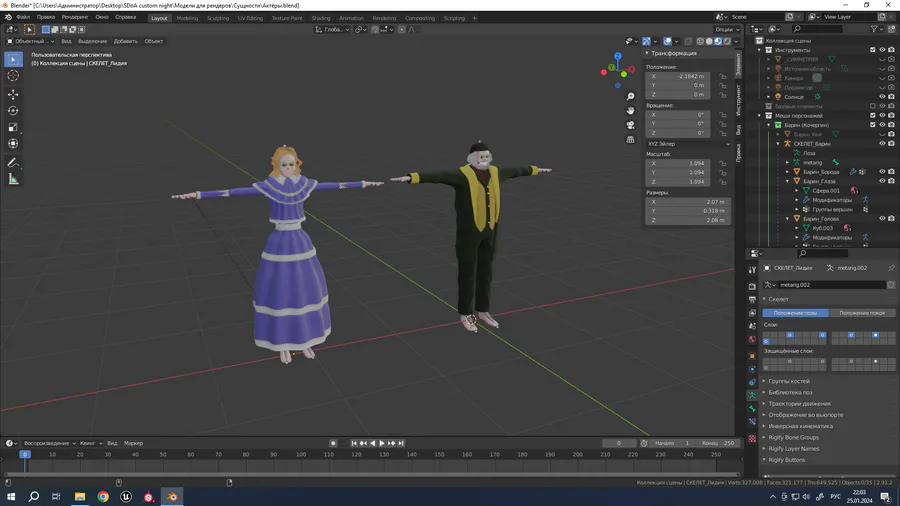The width and height of the screenshot is (900, 506).
Task: Hide Барин_Голова with its eye icon
Action: [x=882, y=219]
